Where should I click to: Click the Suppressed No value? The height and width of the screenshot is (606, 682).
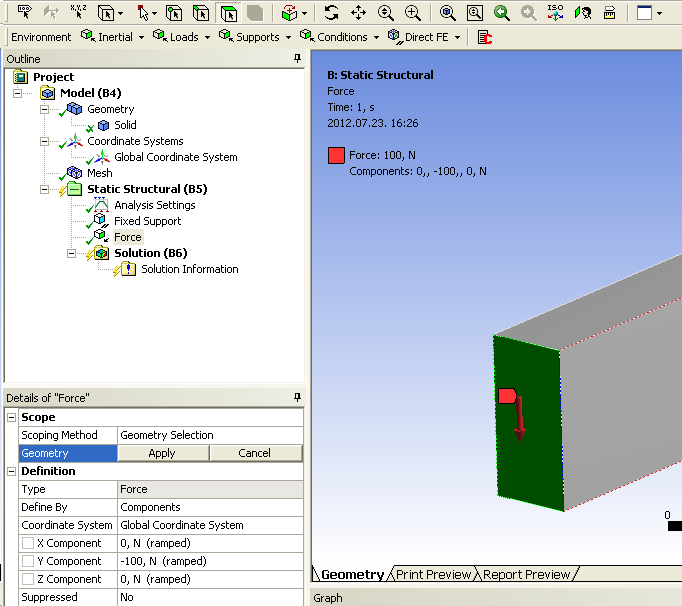pyautogui.click(x=210, y=597)
